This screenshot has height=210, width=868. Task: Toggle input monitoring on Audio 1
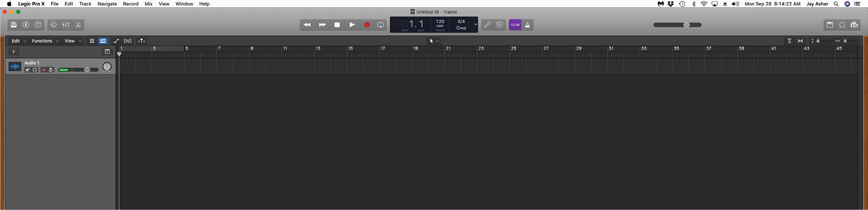(51, 70)
